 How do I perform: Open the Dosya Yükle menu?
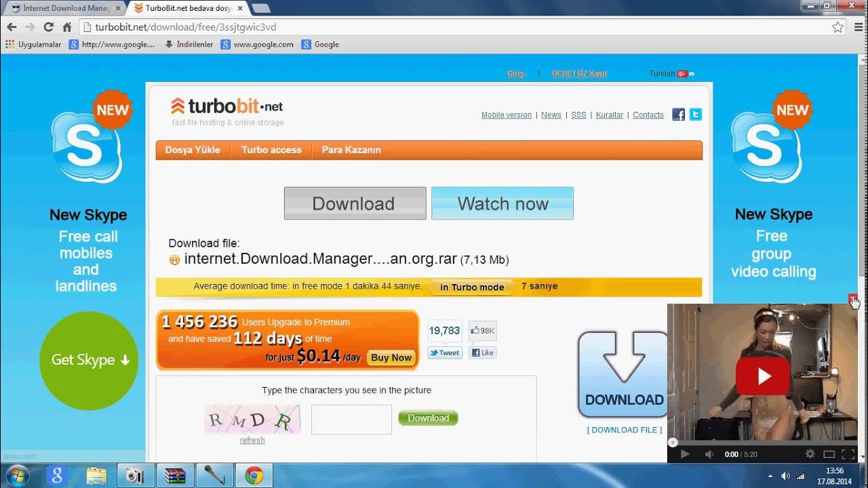(193, 150)
